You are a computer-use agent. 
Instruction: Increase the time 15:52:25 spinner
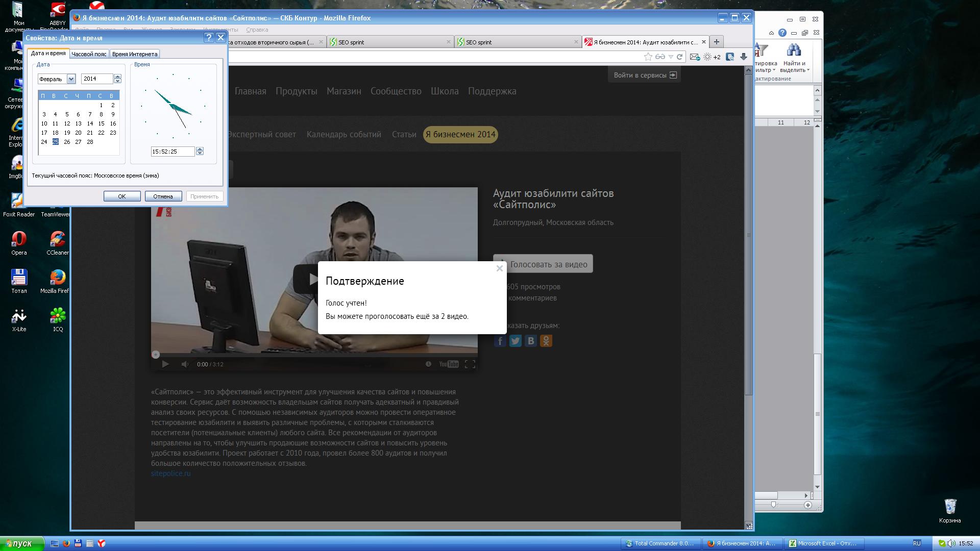pos(200,149)
